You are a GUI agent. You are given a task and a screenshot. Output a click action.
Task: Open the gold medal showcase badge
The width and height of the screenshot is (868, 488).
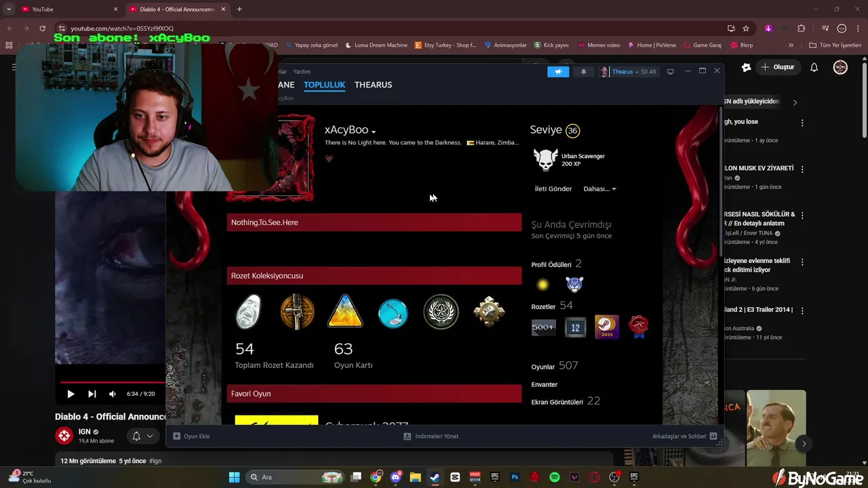point(489,312)
